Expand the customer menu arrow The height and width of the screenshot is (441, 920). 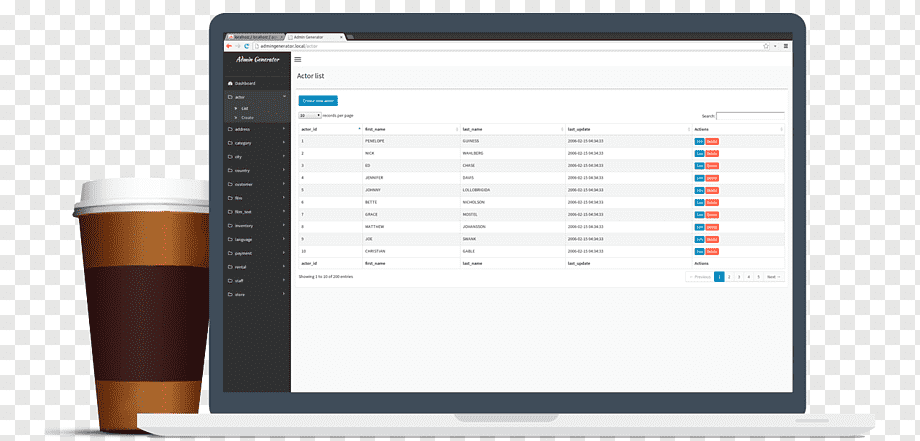click(284, 184)
